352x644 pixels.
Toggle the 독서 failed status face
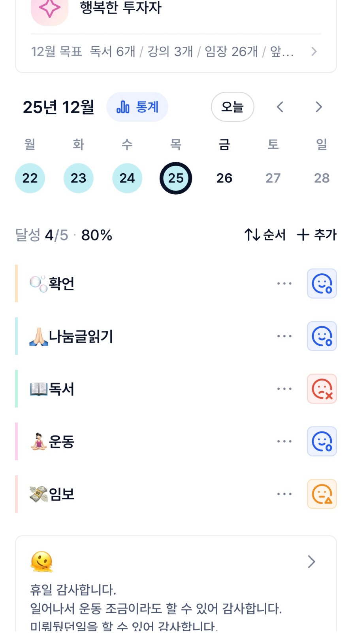pyautogui.click(x=322, y=389)
